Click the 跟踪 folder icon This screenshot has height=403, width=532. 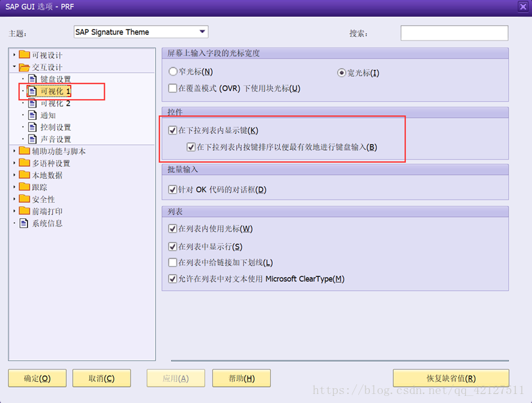click(24, 187)
